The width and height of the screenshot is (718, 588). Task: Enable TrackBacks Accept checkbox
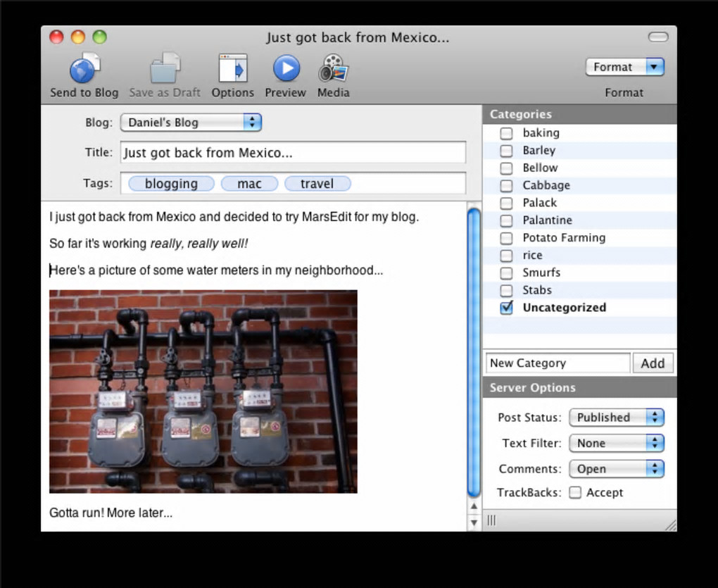point(575,493)
